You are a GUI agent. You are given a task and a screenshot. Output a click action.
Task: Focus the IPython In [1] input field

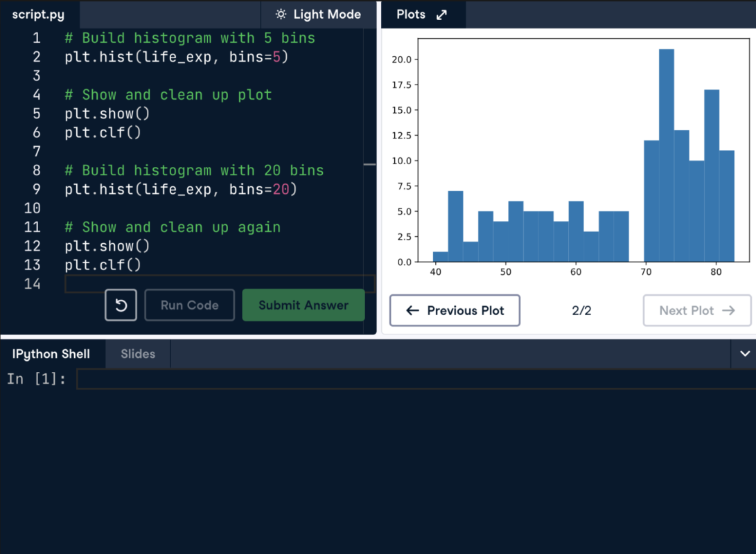coord(416,379)
